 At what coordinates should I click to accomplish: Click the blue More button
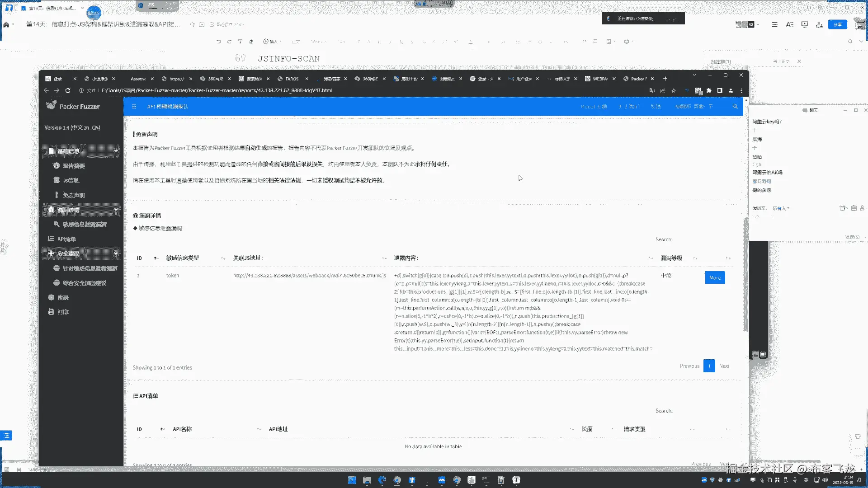tap(715, 277)
